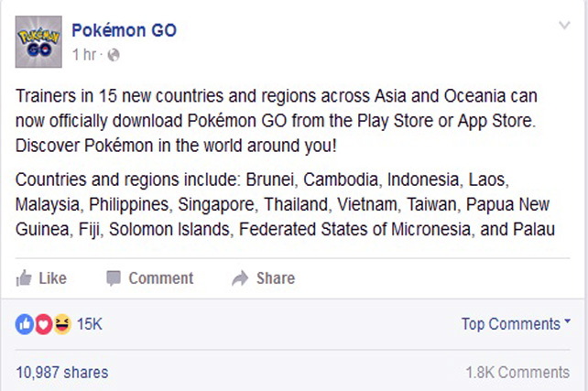Click the speech bubble icon beside Comment
The width and height of the screenshot is (588, 391).
coord(114,277)
